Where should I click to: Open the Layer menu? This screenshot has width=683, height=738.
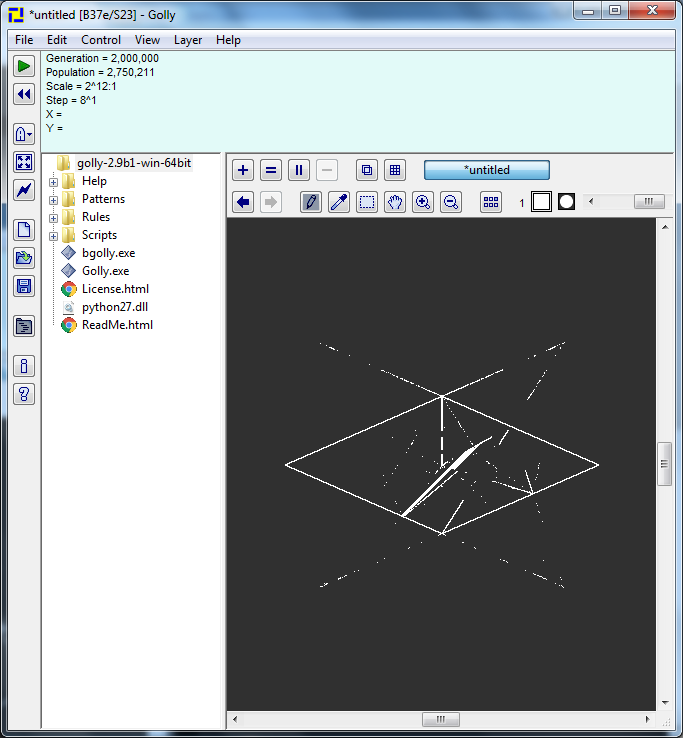[x=188, y=40]
